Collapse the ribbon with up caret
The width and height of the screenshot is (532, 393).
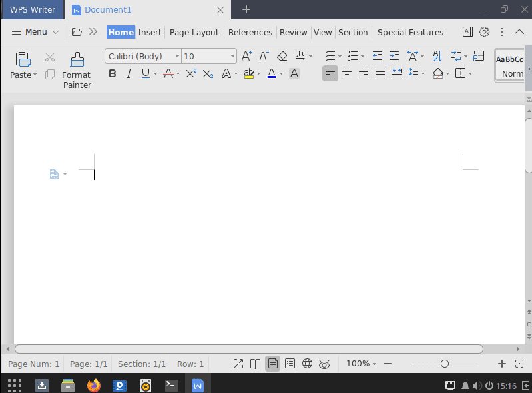tap(519, 32)
